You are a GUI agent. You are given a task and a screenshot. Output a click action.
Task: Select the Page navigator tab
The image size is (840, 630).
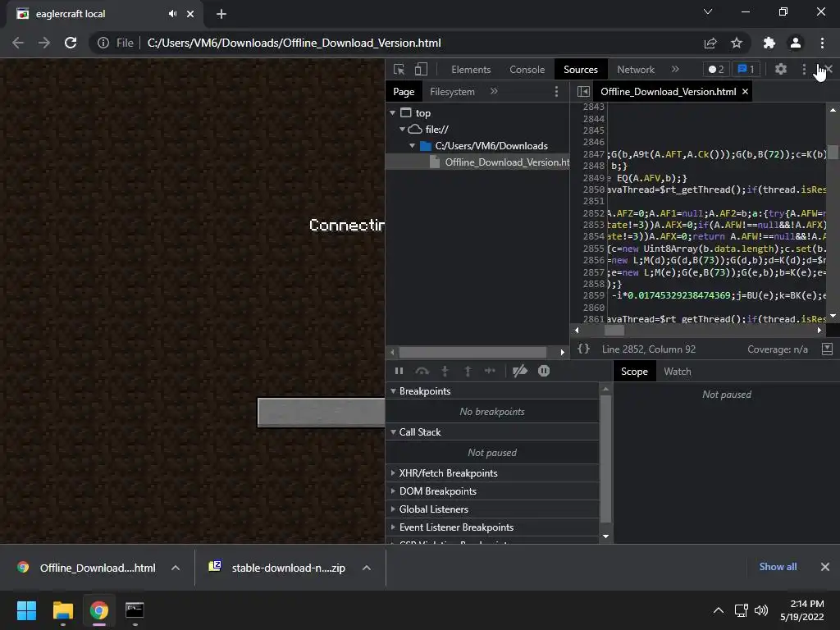point(404,92)
